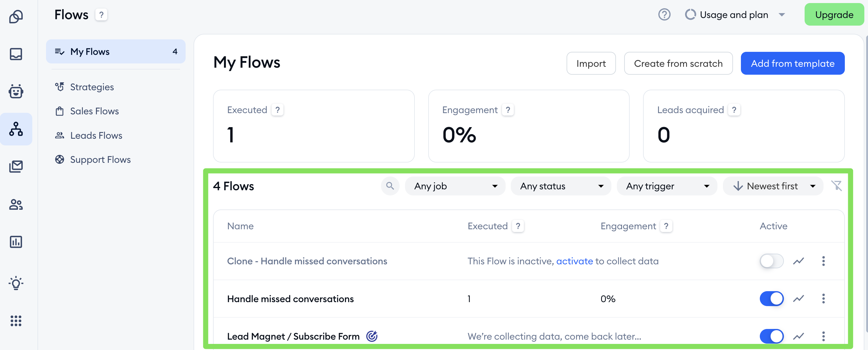
Task: Click help icon in Executed column header
Action: point(518,226)
